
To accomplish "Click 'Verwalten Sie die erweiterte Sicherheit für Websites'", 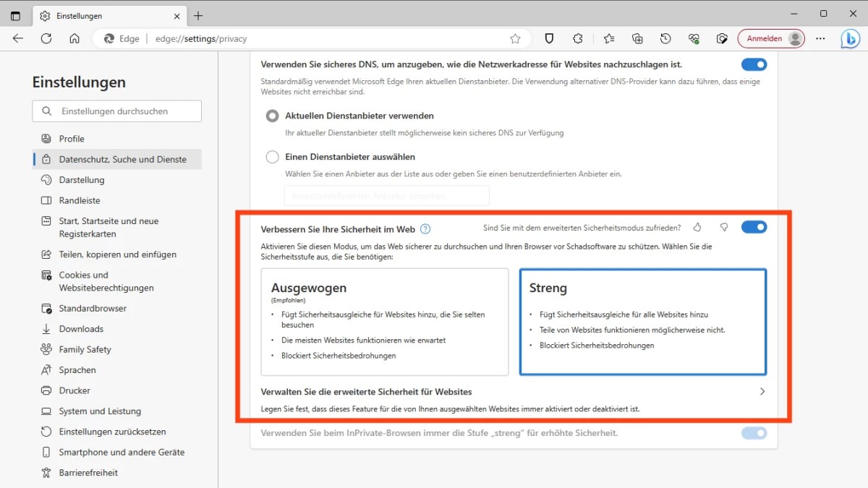I will tap(366, 392).
